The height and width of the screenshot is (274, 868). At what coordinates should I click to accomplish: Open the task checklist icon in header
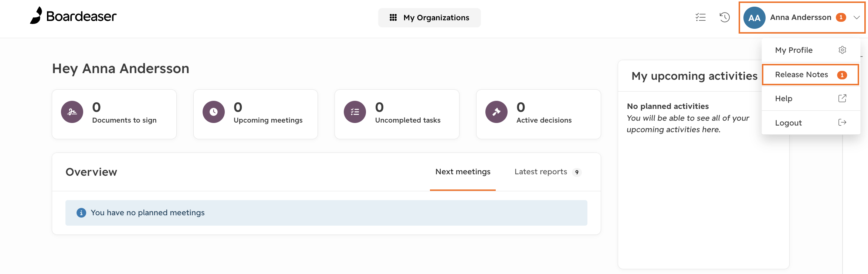coord(701,17)
